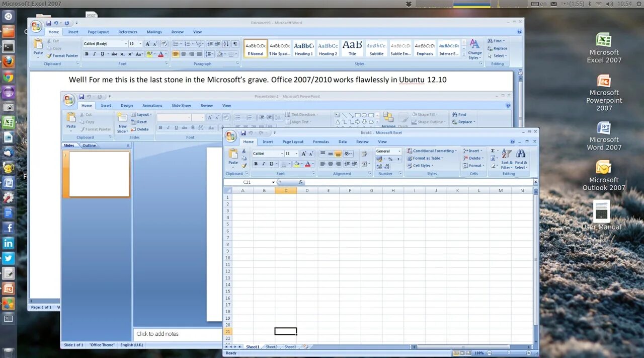644x358 pixels.
Task: Toggle Show/Hide paragraph marks in Word
Action: coord(235,44)
